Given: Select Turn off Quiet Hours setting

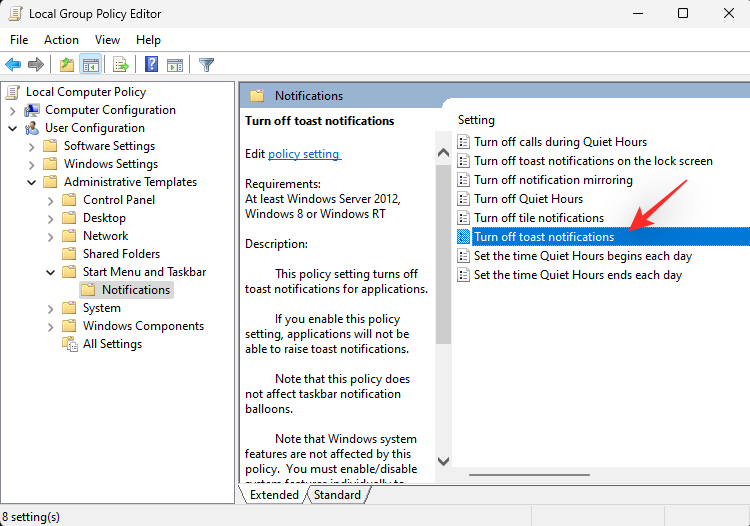Looking at the screenshot, I should pyautogui.click(x=528, y=199).
